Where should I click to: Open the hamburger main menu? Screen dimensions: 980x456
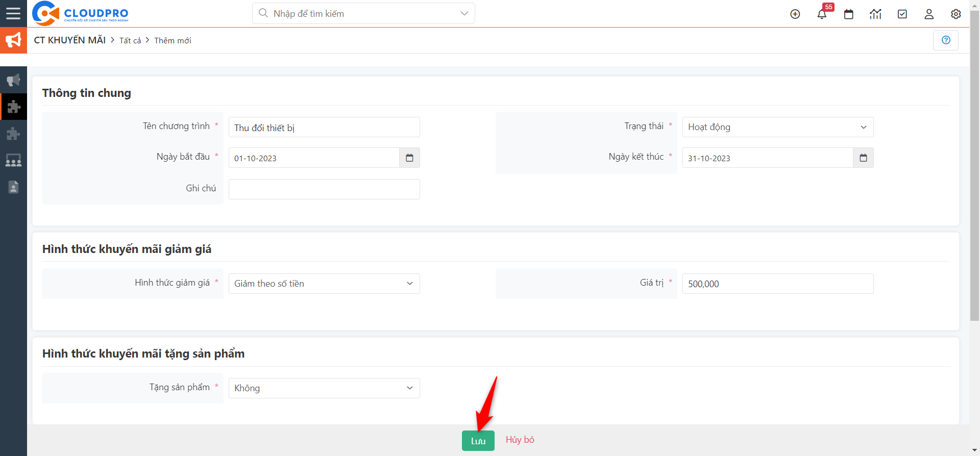(13, 13)
